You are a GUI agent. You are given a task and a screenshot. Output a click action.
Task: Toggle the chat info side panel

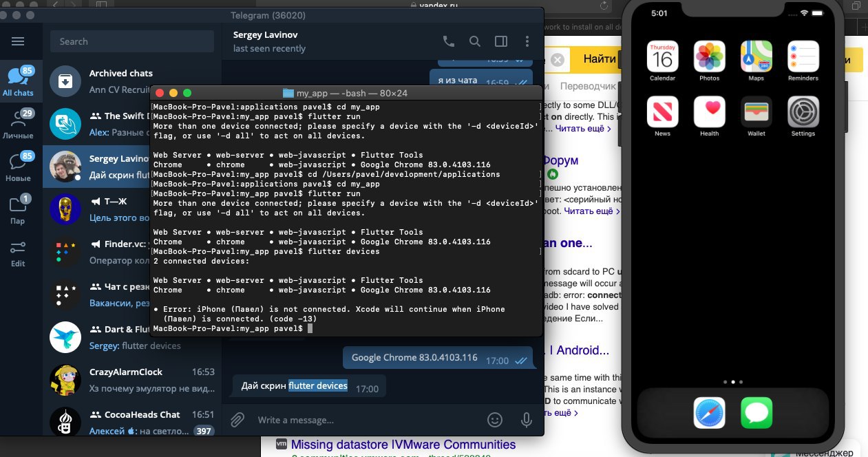[x=501, y=41]
